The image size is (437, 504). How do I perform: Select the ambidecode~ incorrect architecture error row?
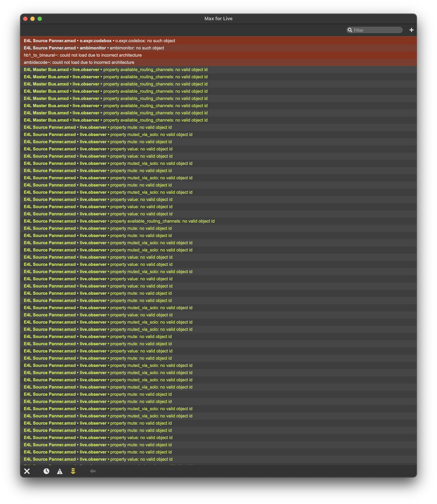[x=79, y=62]
